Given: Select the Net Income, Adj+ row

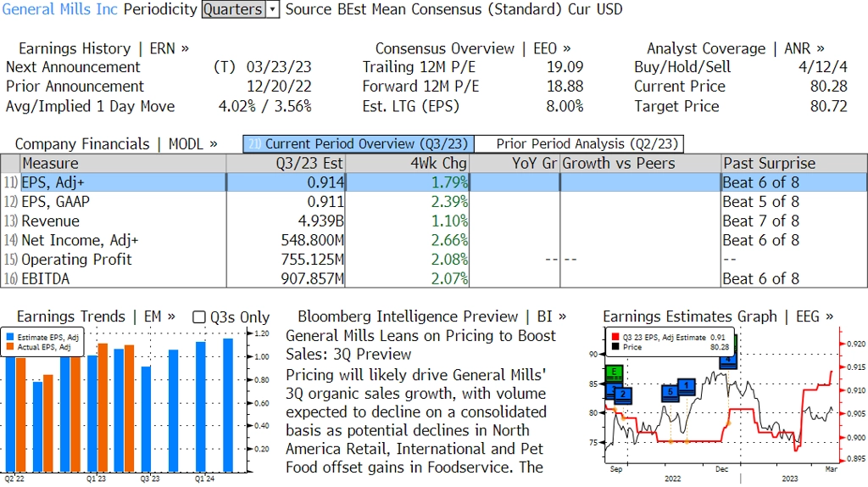Looking at the screenshot, I should [x=434, y=240].
